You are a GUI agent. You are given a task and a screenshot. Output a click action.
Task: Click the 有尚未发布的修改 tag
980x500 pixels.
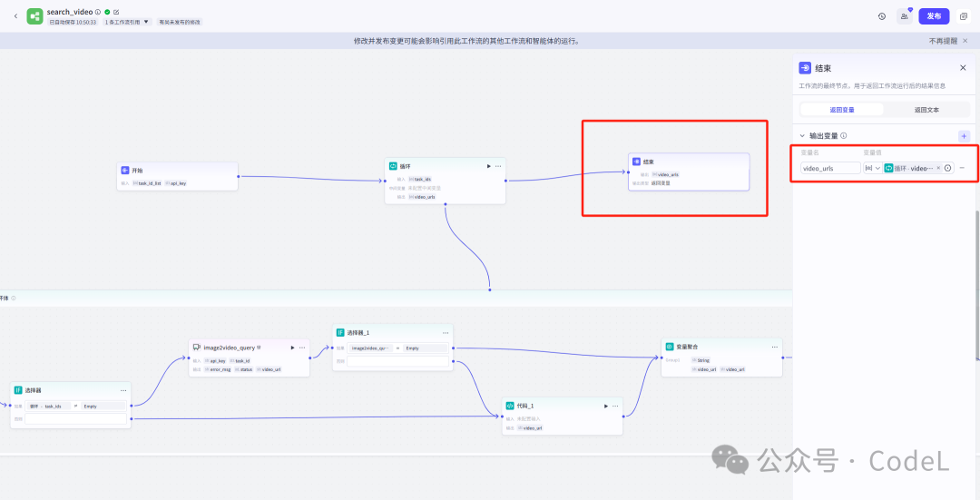(180, 22)
